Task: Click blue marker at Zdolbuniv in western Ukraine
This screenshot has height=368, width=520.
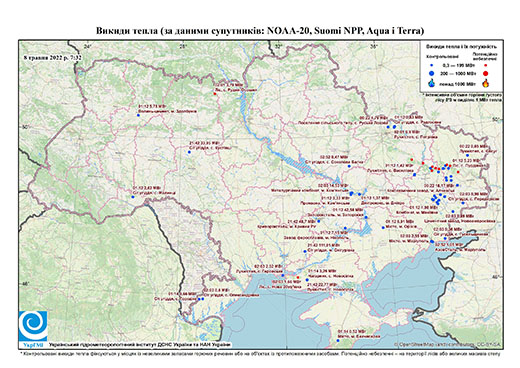Action: [138, 115]
